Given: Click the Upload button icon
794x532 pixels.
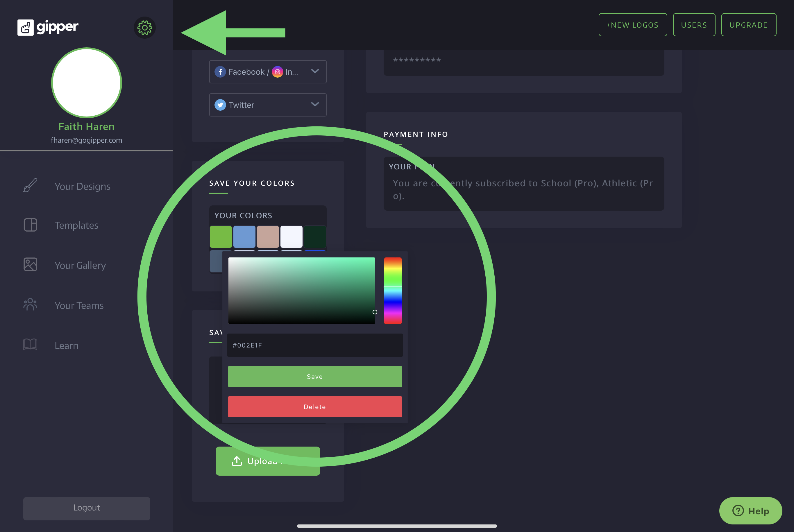Looking at the screenshot, I should 236,461.
